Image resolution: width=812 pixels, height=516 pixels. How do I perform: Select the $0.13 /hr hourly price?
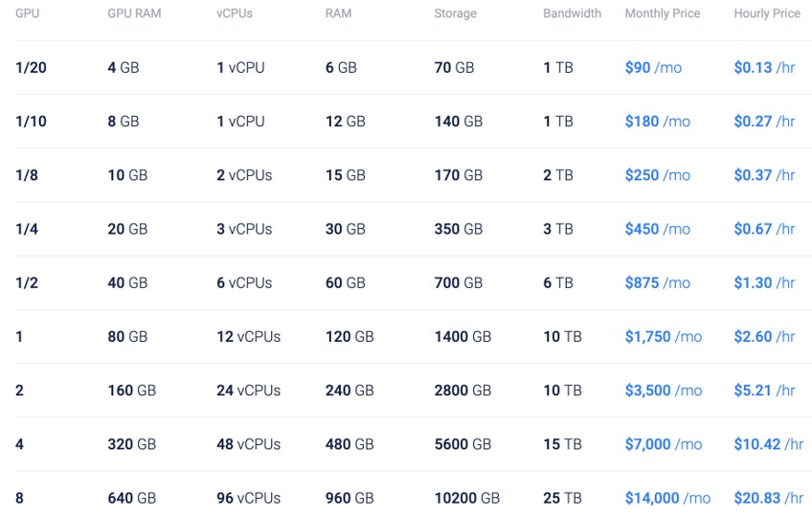[x=764, y=68]
